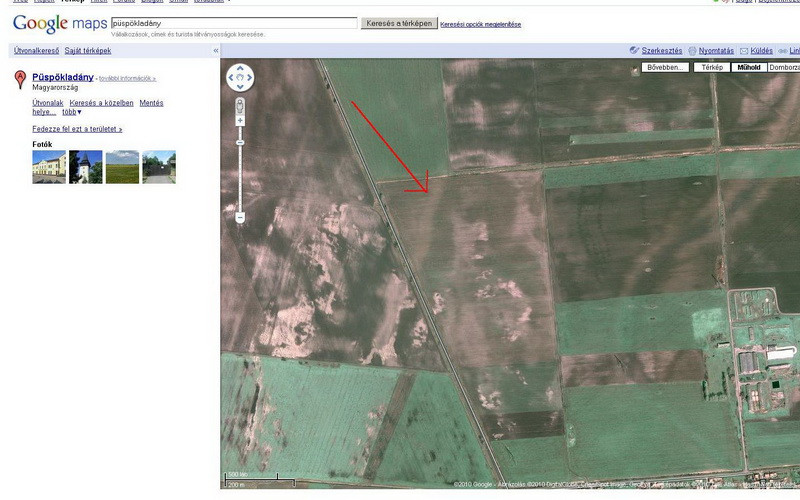Click the Szerkesztés link
800x500 pixels.
[x=662, y=51]
